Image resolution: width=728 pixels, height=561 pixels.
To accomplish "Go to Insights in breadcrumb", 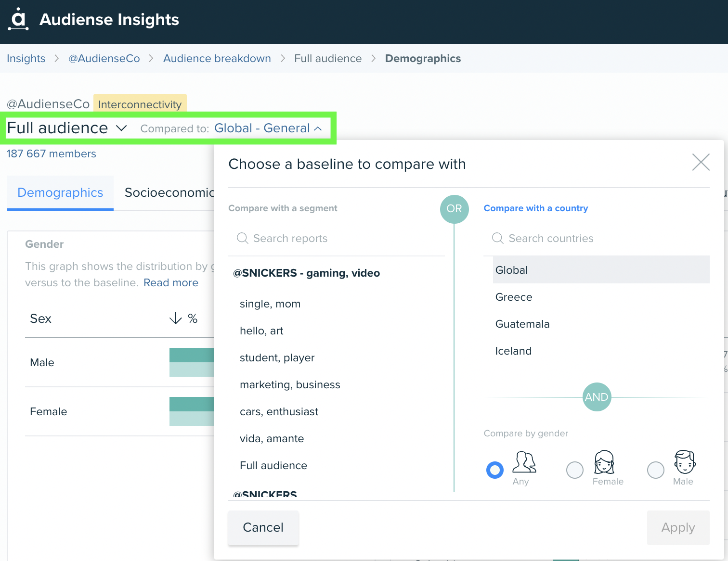I will (x=26, y=58).
